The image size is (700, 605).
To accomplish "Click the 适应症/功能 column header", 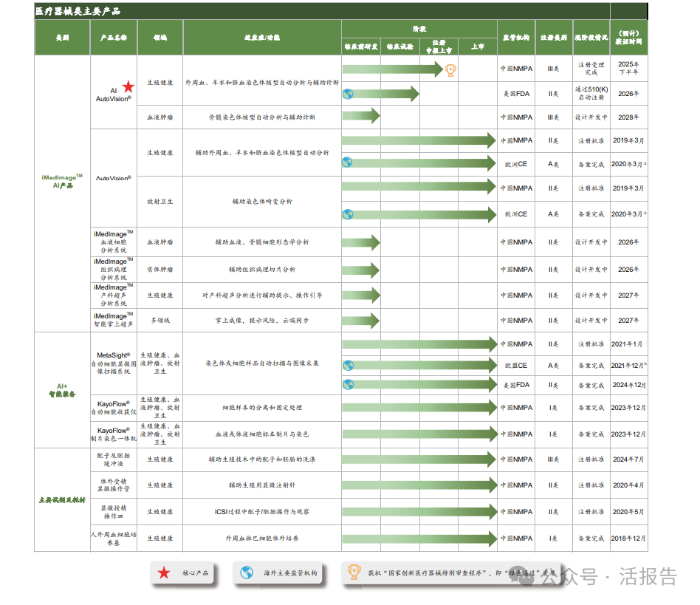I will click(261, 37).
